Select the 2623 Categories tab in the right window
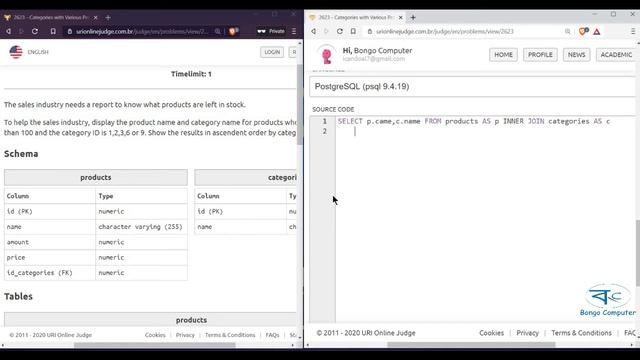The width and height of the screenshot is (640, 360). click(x=355, y=18)
